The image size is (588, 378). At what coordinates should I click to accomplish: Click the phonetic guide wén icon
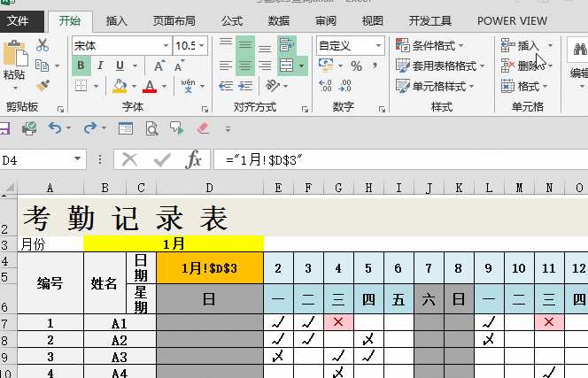point(188,86)
